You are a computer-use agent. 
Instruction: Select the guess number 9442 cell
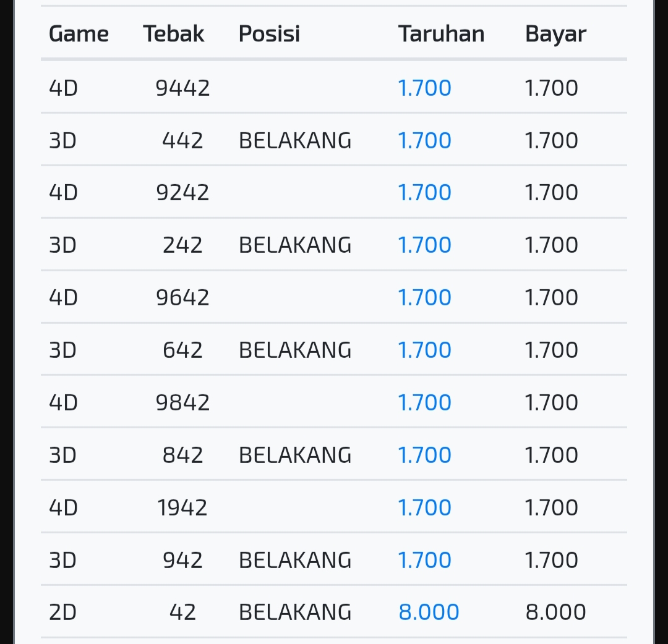pos(182,88)
